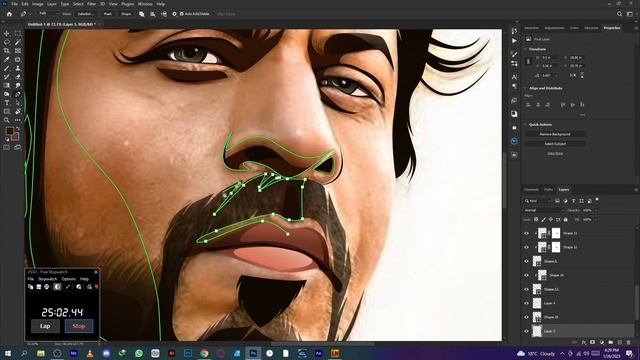Click the foreground color swatch
This screenshot has width=640, height=360.
pos(9,131)
